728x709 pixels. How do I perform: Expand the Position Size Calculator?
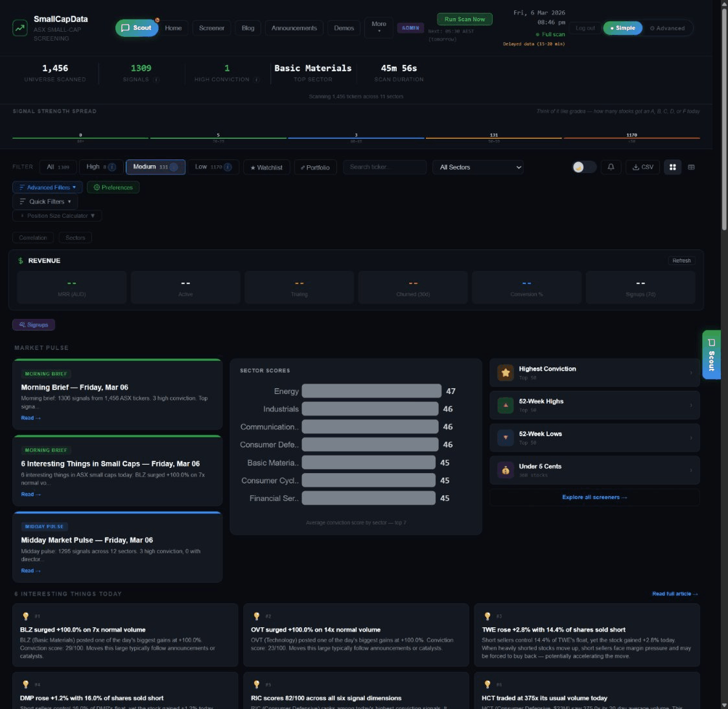tap(57, 215)
